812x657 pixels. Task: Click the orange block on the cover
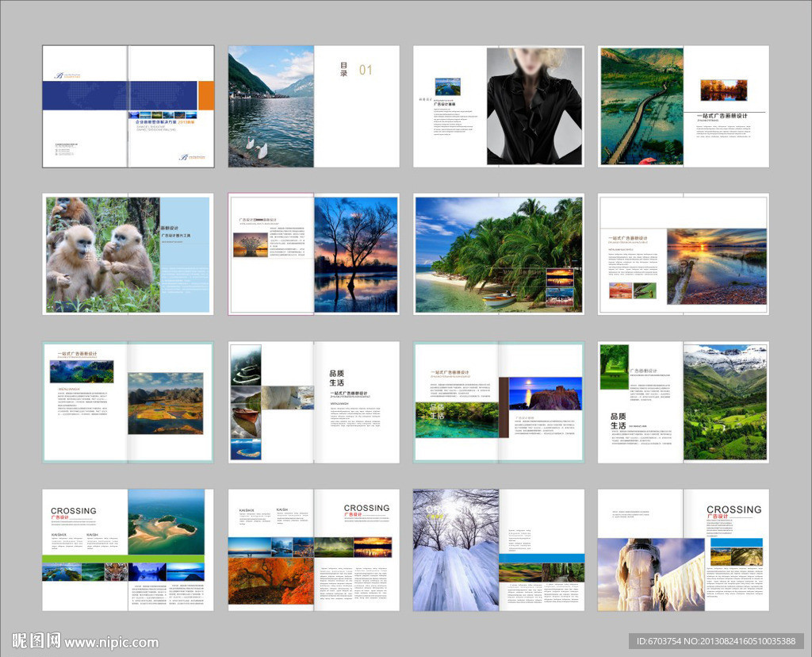pos(205,95)
